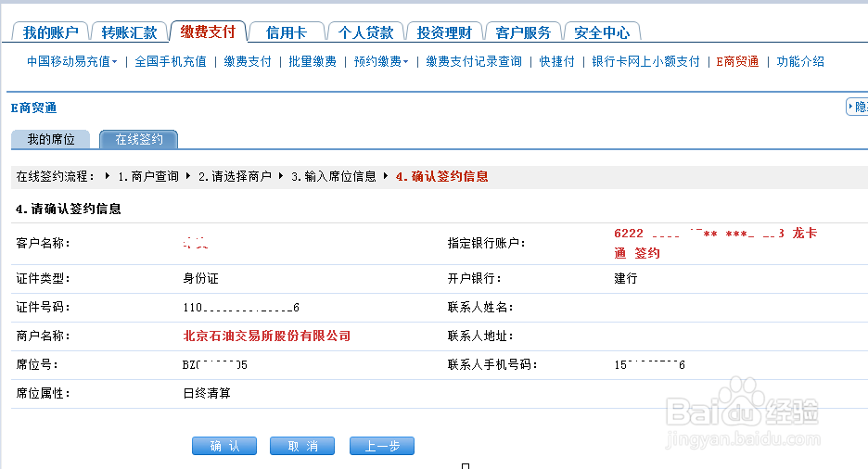Click merchant name 北京石油交易所股份有限公司

(x=267, y=336)
